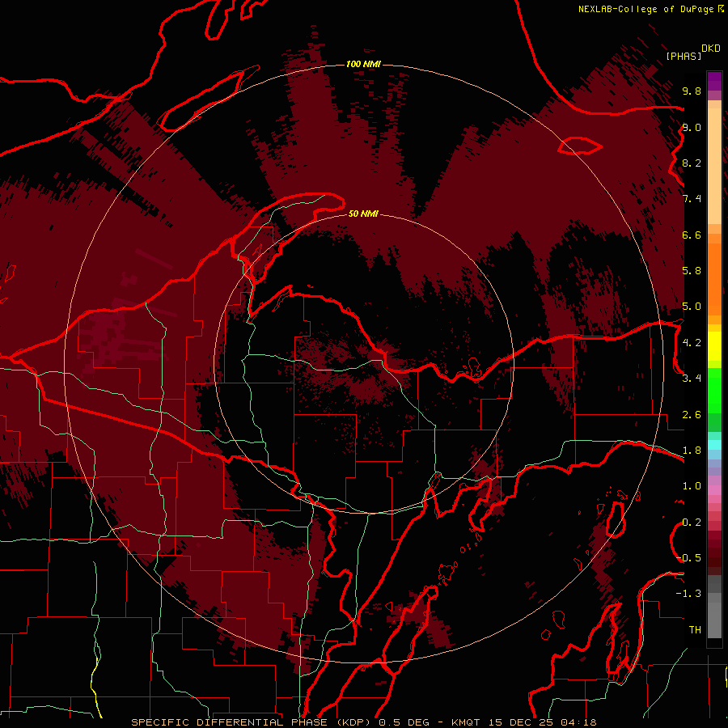Select the 1.0 scale value

click(692, 486)
